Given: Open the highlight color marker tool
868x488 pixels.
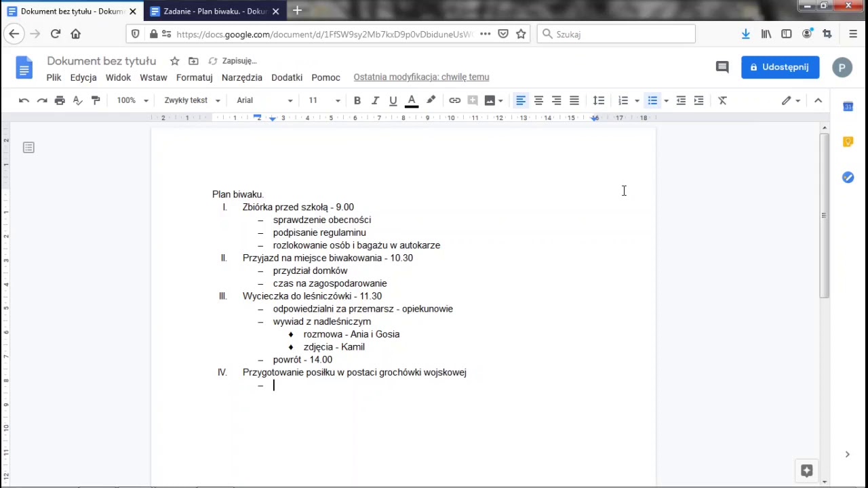Looking at the screenshot, I should [x=431, y=100].
